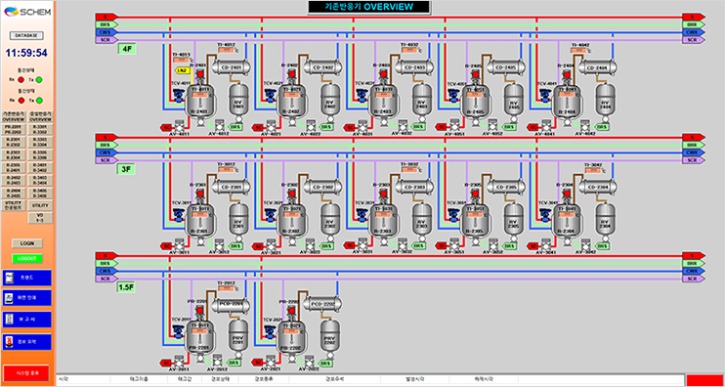Image resolution: width=725 pixels, height=387 pixels.
Task: Click the red agitator motor on R-2301
Action: pos(200,194)
